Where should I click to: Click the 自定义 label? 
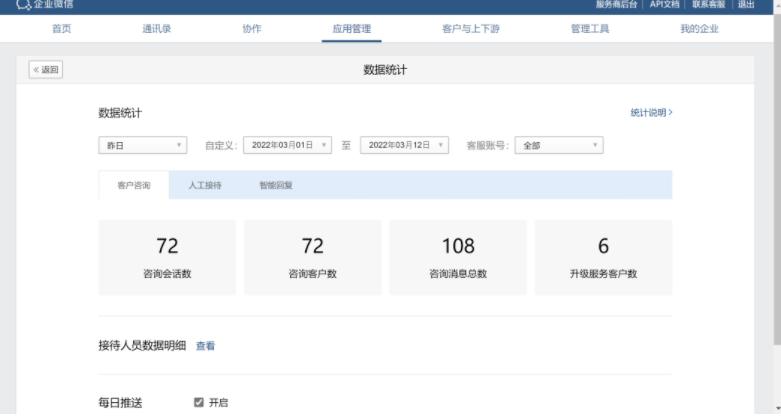coord(221,145)
